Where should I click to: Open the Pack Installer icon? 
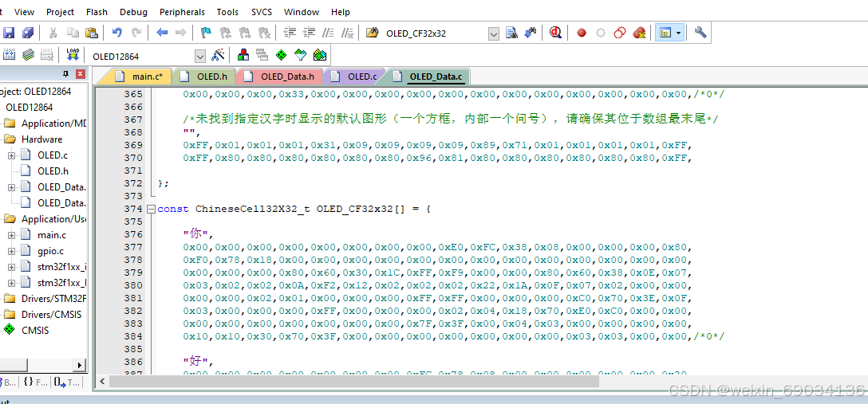(319, 55)
